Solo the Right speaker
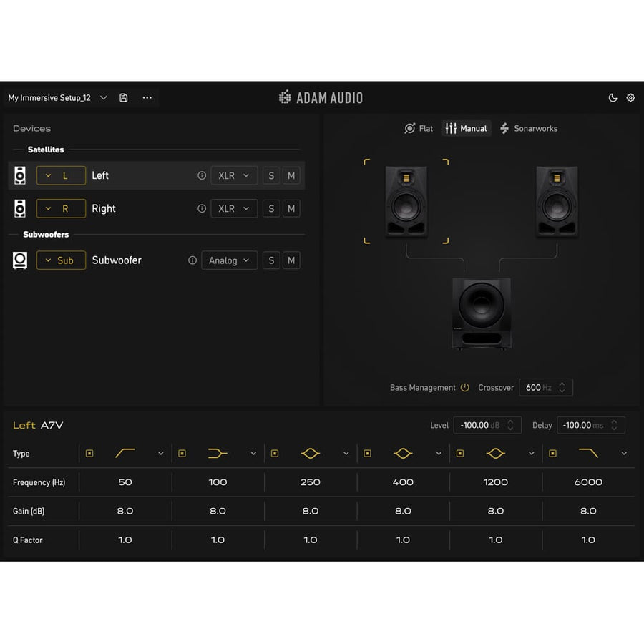The height and width of the screenshot is (644, 644). pyautogui.click(x=271, y=208)
